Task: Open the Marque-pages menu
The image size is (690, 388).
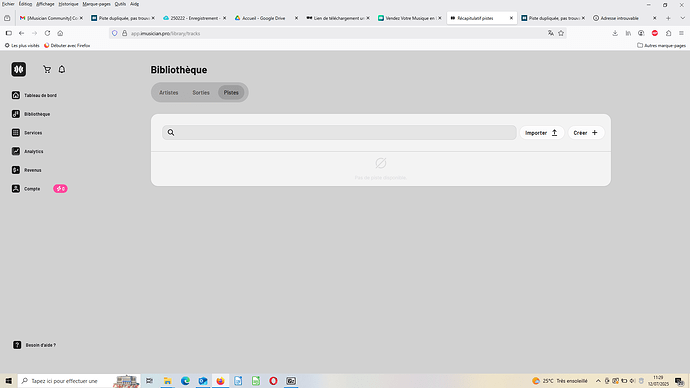Action: pyautogui.click(x=96, y=4)
